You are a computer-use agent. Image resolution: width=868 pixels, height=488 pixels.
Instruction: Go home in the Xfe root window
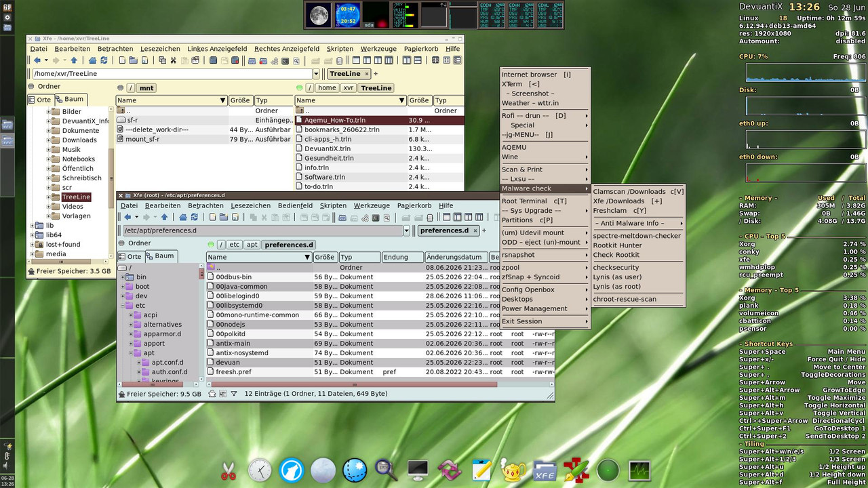pyautogui.click(x=182, y=217)
